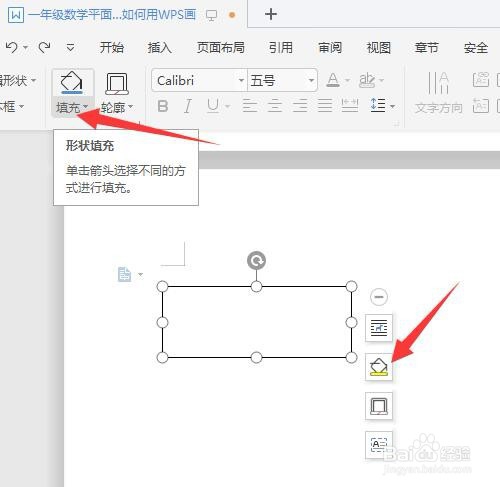
Task: Click the layout options icon beside shape
Action: [x=379, y=328]
